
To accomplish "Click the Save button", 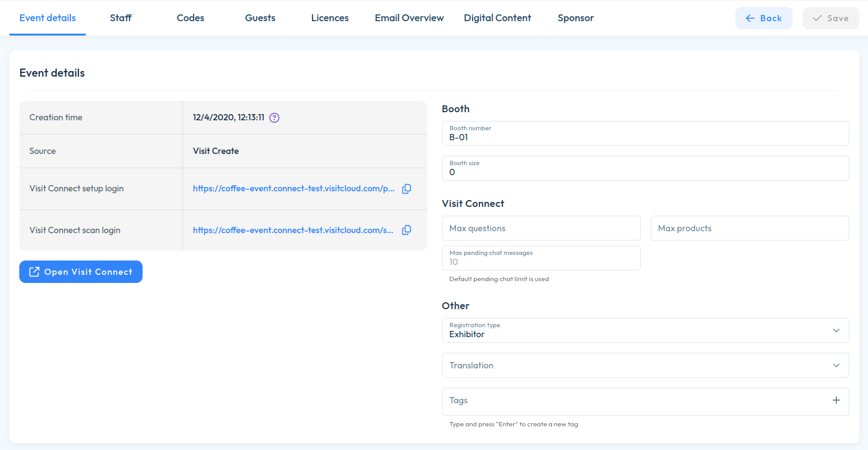I will [x=831, y=18].
